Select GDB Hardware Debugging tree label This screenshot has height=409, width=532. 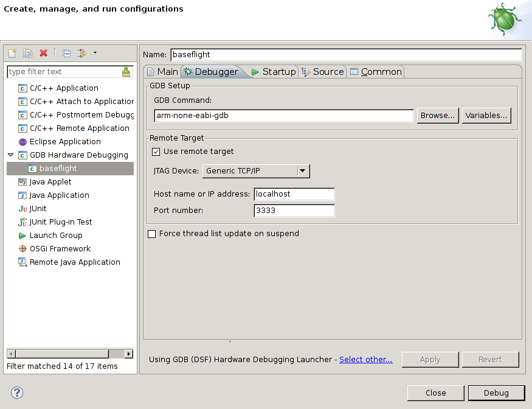(x=78, y=155)
